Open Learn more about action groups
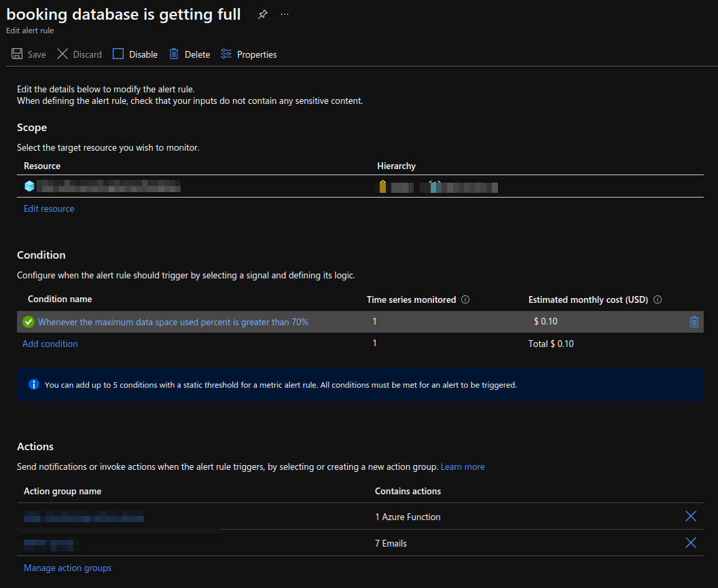The height and width of the screenshot is (588, 718). (463, 466)
